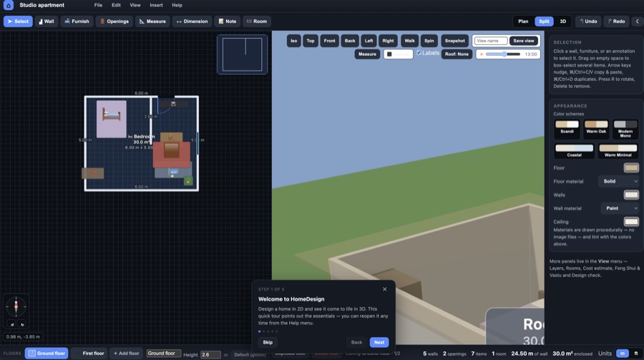Select the green plant item in plan
The image size is (644, 360).
tap(188, 181)
